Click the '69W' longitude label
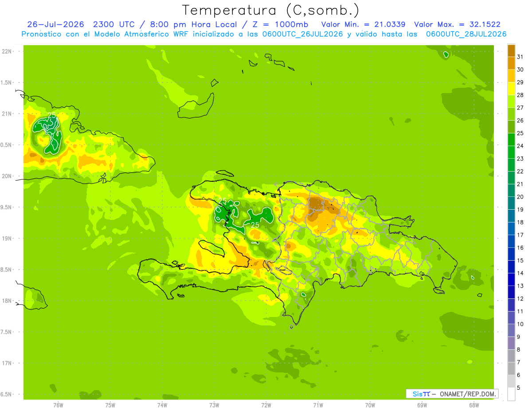The height and width of the screenshot is (411, 532). pyautogui.click(x=422, y=405)
